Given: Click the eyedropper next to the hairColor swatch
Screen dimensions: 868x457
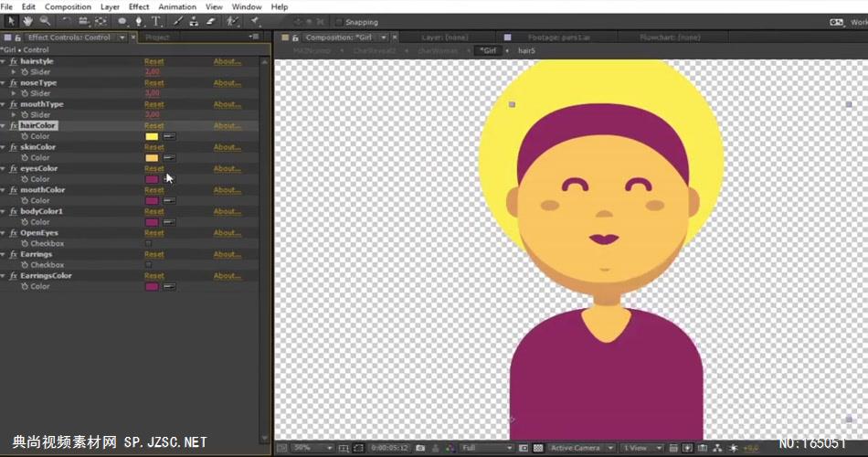Looking at the screenshot, I should tap(170, 137).
